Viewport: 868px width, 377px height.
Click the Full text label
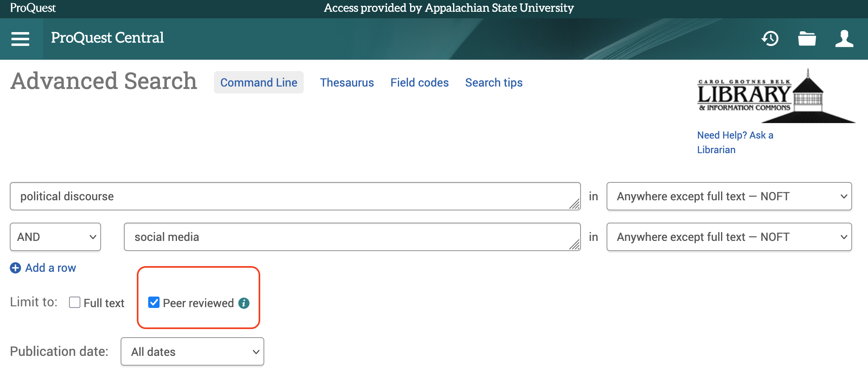pyautogui.click(x=104, y=303)
